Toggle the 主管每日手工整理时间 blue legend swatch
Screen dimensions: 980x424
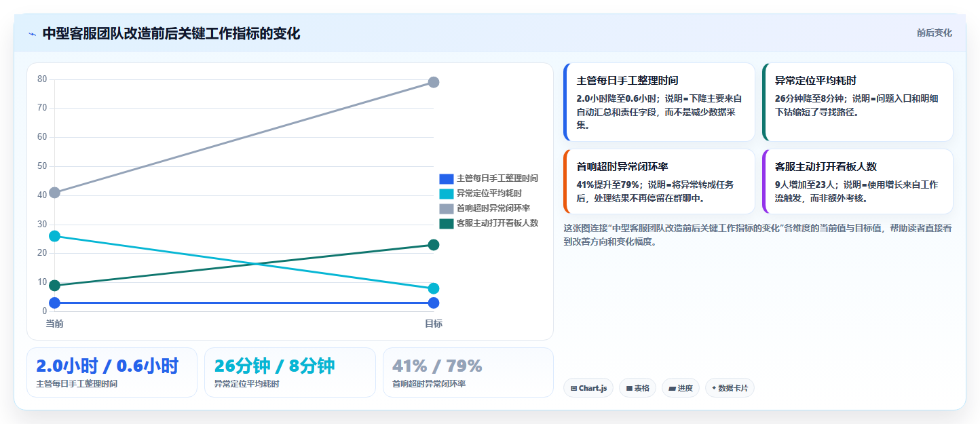[446, 178]
